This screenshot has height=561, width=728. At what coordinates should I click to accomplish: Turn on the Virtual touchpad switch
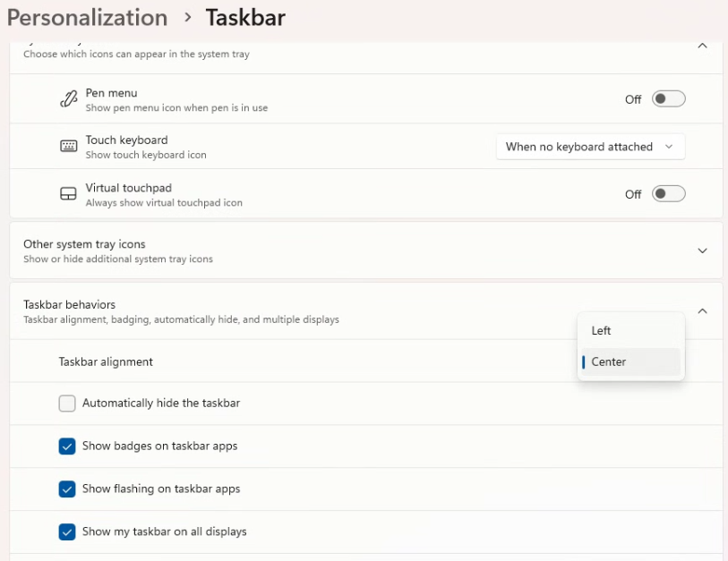point(668,194)
